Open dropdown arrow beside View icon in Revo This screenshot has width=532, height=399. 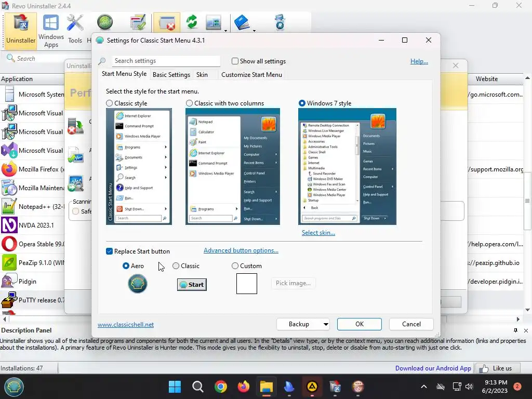[225, 31]
